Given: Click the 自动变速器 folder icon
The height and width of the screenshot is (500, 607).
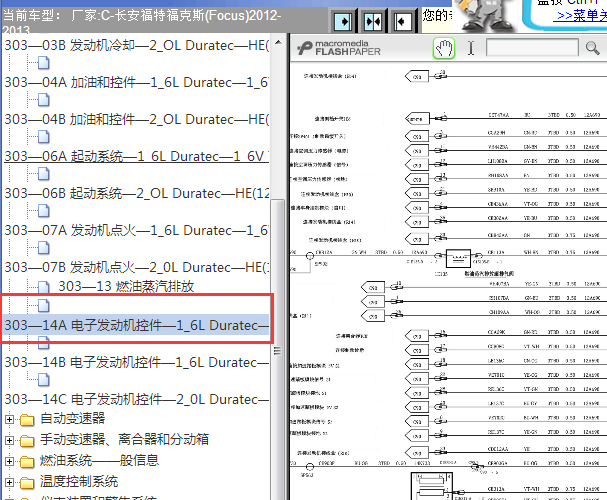Looking at the screenshot, I should [27, 420].
